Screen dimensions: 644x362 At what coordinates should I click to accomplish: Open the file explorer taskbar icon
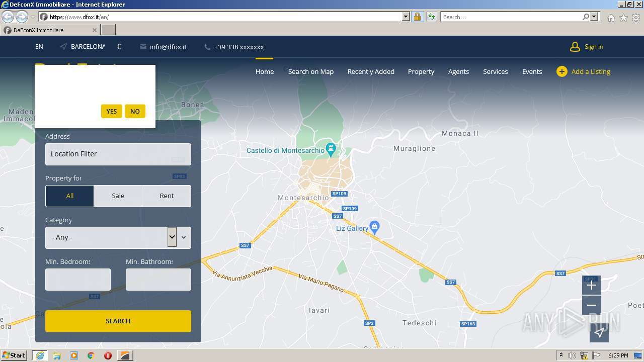click(x=57, y=355)
